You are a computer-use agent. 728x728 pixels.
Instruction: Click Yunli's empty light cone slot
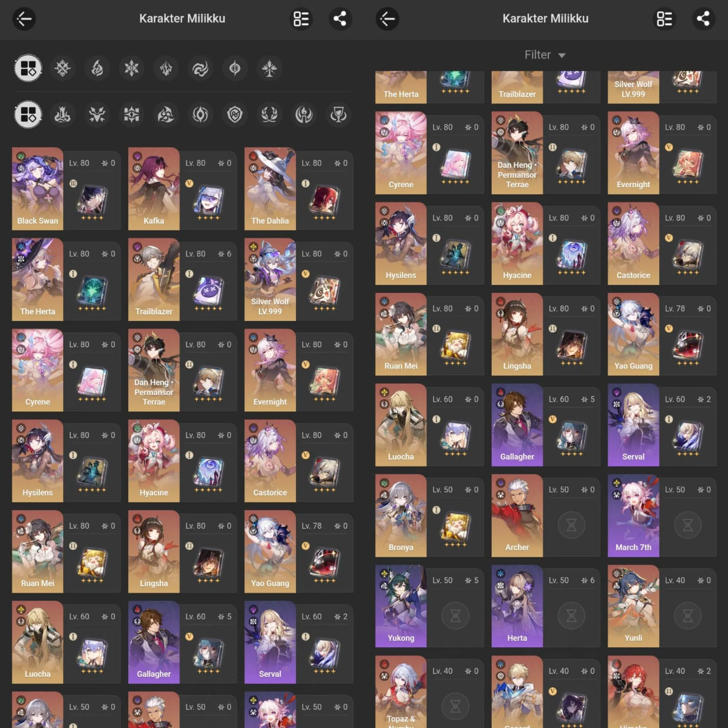pos(687,616)
